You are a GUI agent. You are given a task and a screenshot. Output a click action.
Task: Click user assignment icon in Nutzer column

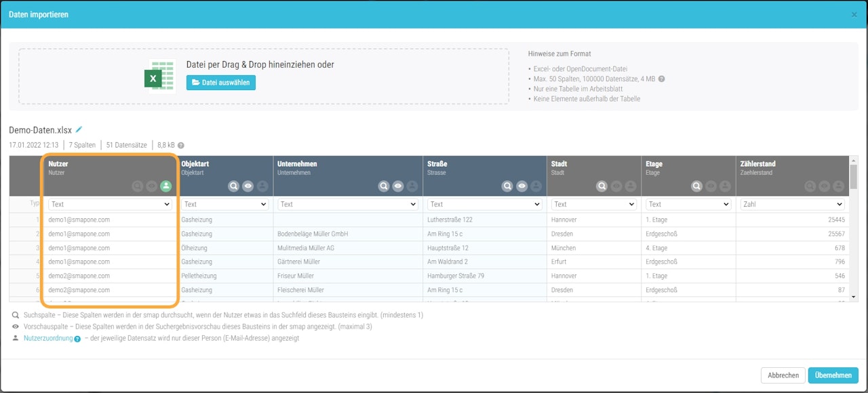(166, 186)
